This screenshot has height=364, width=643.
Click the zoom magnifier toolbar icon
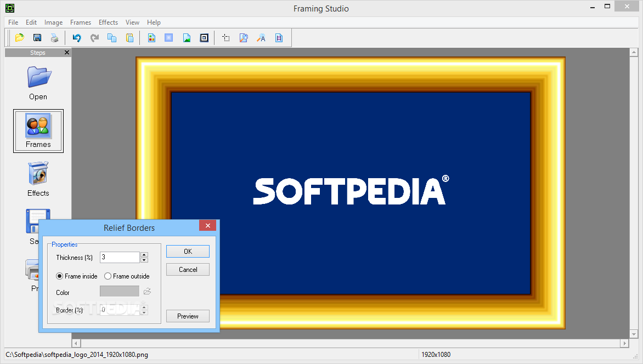pyautogui.click(x=244, y=38)
